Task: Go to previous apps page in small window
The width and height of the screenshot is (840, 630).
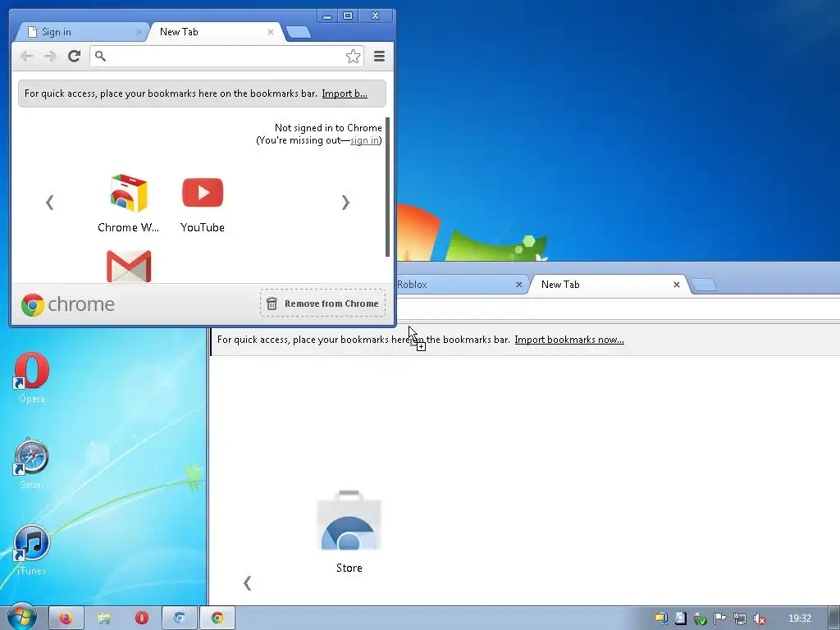Action: (x=50, y=203)
